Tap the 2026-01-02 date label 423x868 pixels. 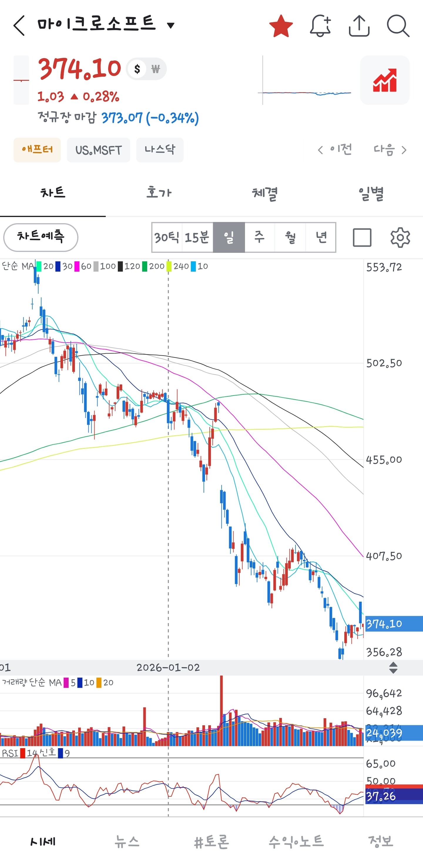pyautogui.click(x=168, y=667)
